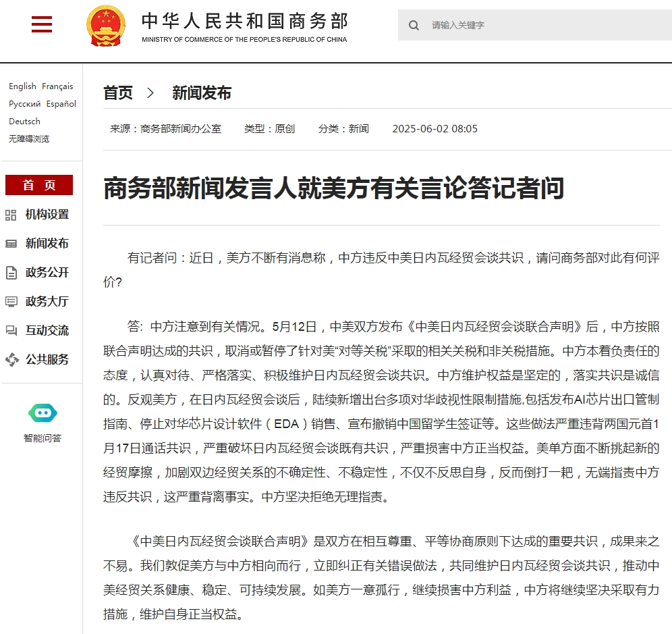Open the 智能问答 robot assistant
The image size is (672, 634).
pos(43,413)
